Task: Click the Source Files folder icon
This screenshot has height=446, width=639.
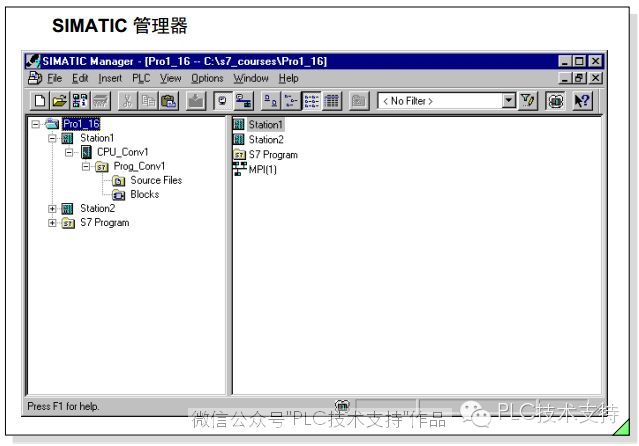Action: 119,181
